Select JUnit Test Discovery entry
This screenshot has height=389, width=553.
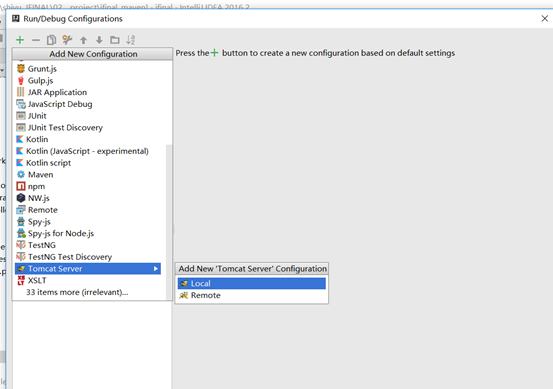pyautogui.click(x=87, y=128)
